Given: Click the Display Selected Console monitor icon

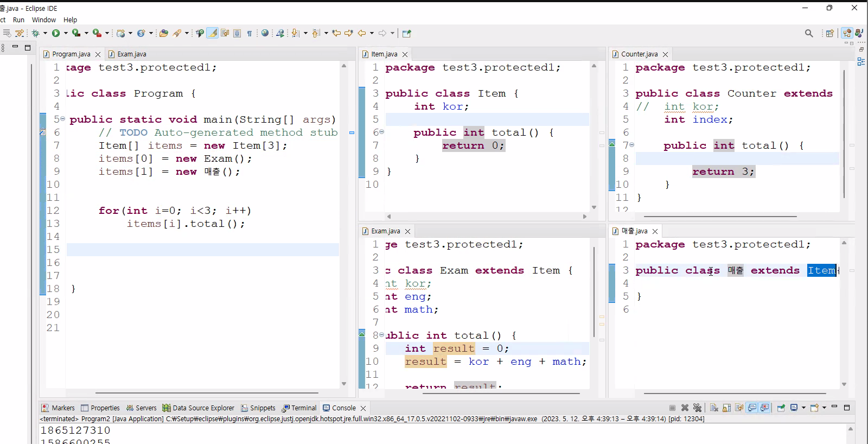Looking at the screenshot, I should click(794, 408).
